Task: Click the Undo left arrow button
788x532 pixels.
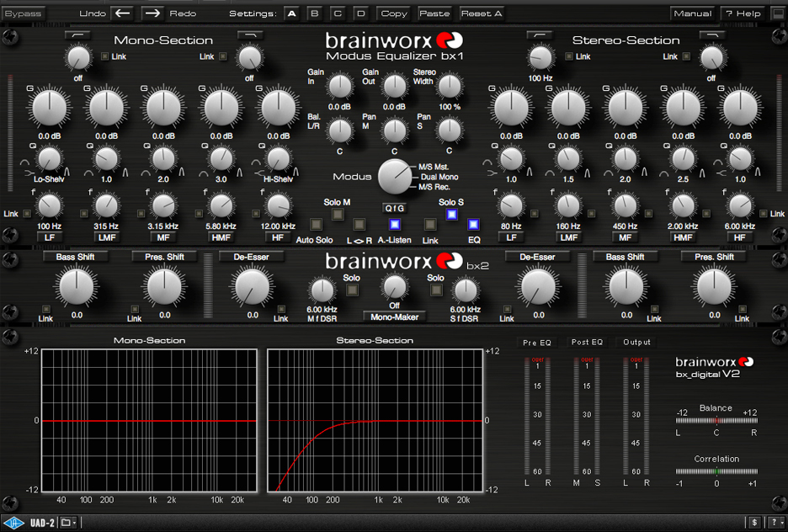Action: click(122, 13)
